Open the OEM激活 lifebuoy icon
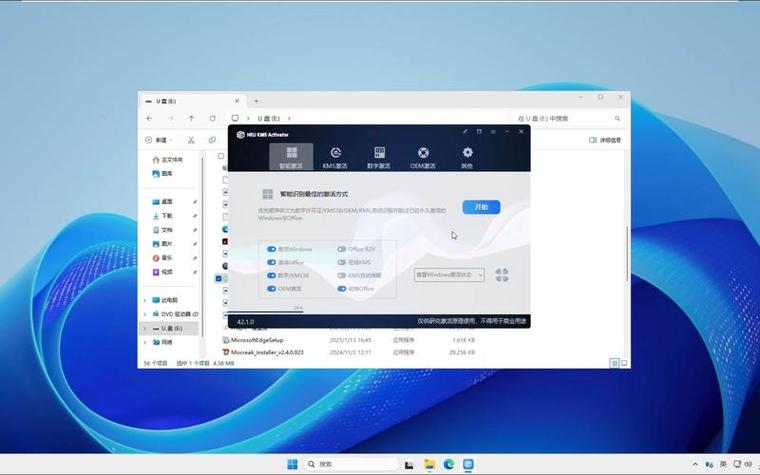The height and width of the screenshot is (475, 760). click(x=423, y=156)
